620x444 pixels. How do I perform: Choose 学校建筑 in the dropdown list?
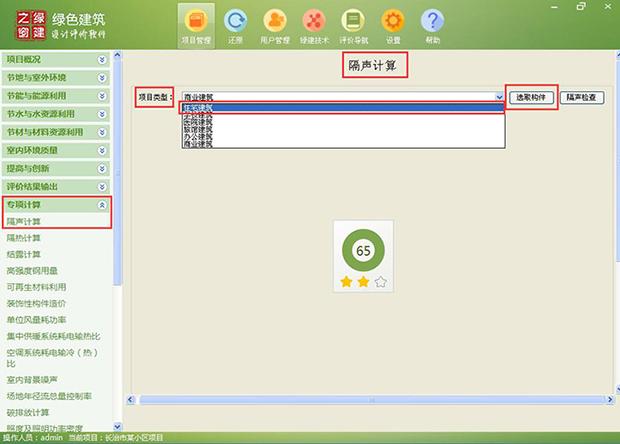[343, 115]
